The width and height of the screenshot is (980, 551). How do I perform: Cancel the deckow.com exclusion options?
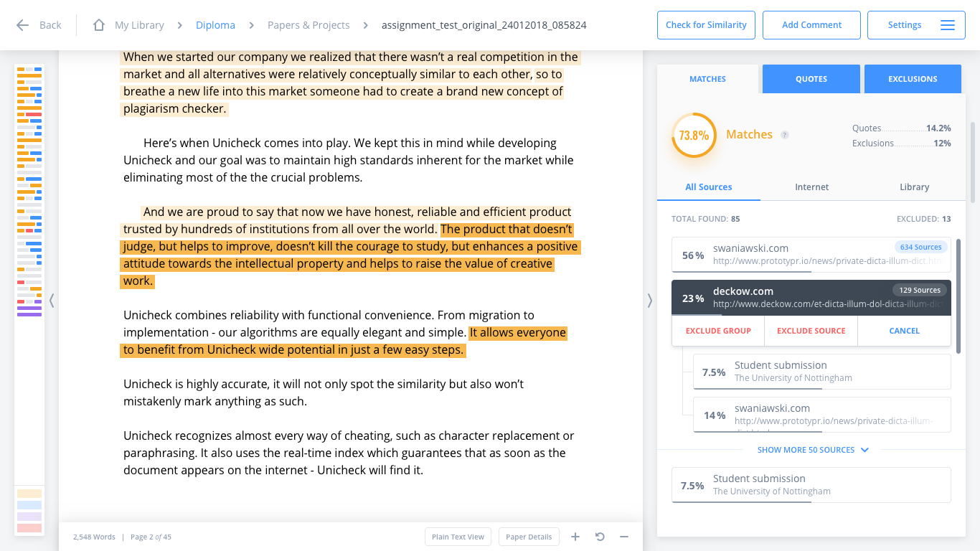pyautogui.click(x=904, y=331)
